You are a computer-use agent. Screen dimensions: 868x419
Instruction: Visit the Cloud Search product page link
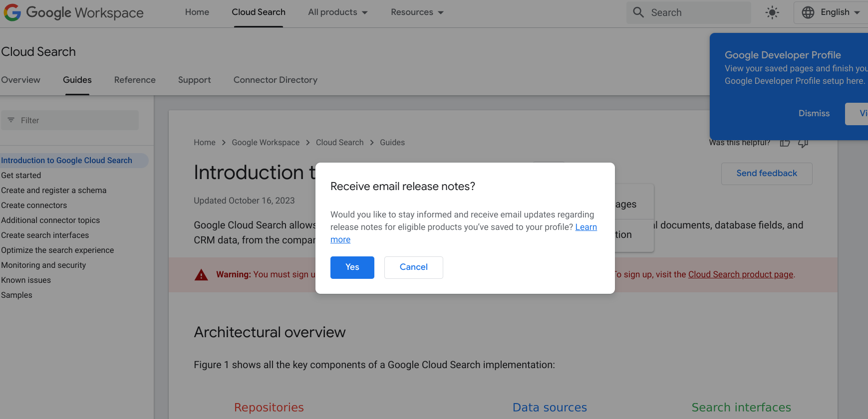click(x=740, y=274)
